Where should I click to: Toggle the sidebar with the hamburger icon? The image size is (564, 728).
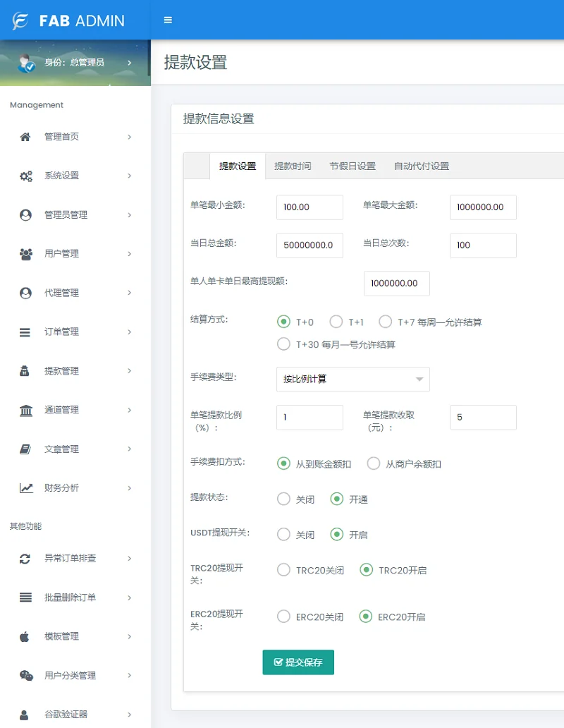[x=168, y=20]
